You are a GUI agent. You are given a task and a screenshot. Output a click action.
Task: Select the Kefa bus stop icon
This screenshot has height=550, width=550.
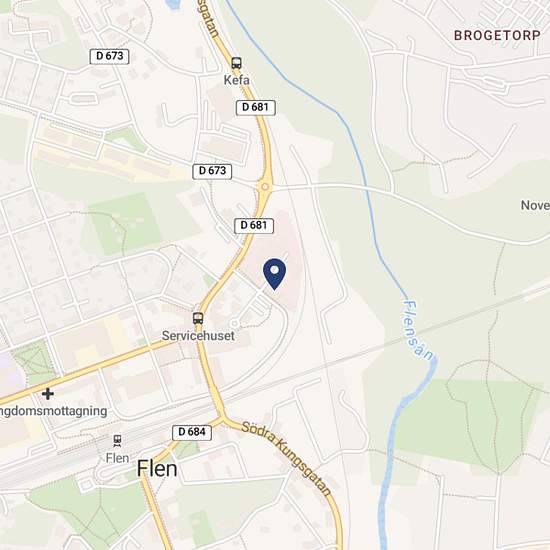click(x=236, y=63)
